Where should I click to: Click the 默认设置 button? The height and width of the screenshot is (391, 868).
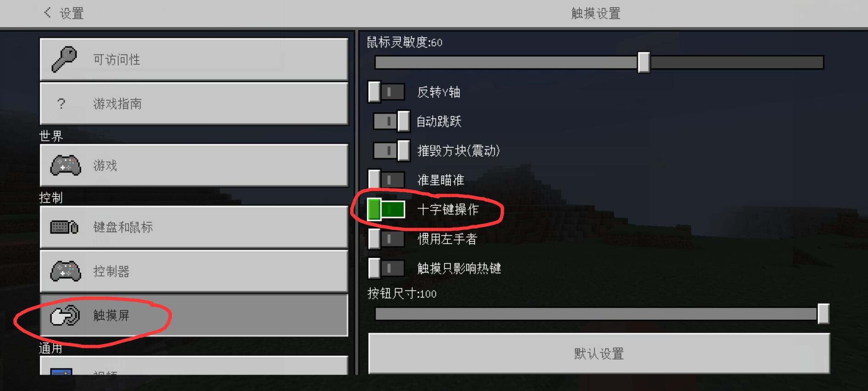599,353
